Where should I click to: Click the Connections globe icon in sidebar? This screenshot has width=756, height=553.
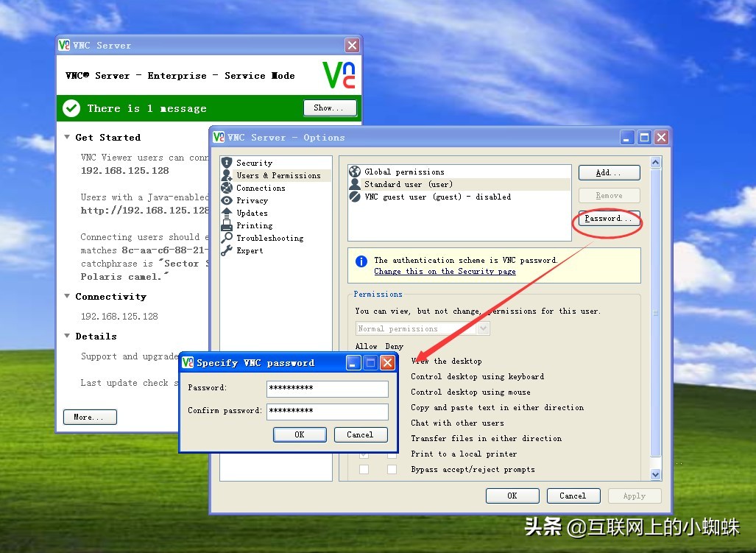227,188
